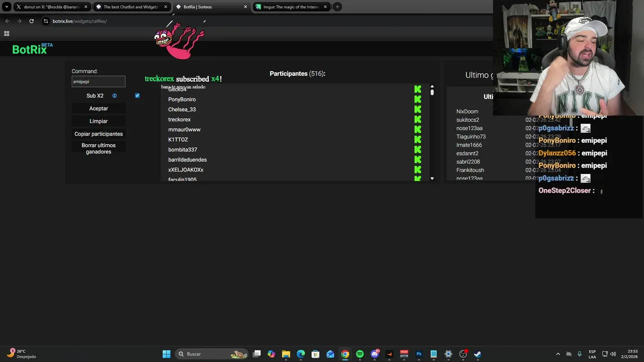Switch to The best ChatBot and Widgets tab
Image resolution: width=644 pixels, height=362 pixels.
coord(131,7)
